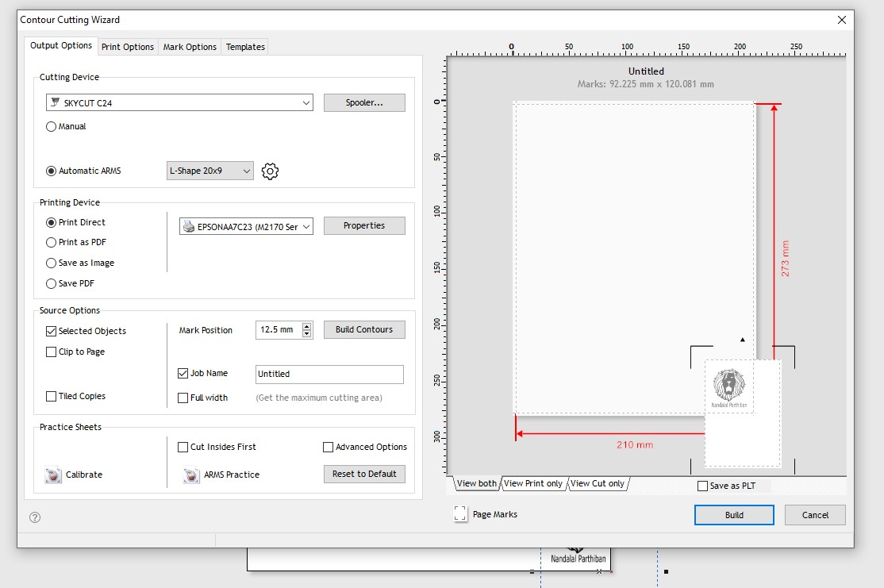Screen dimensions: 884x588
Task: Uncheck Selected Objects checkbox
Action: [x=52, y=331]
